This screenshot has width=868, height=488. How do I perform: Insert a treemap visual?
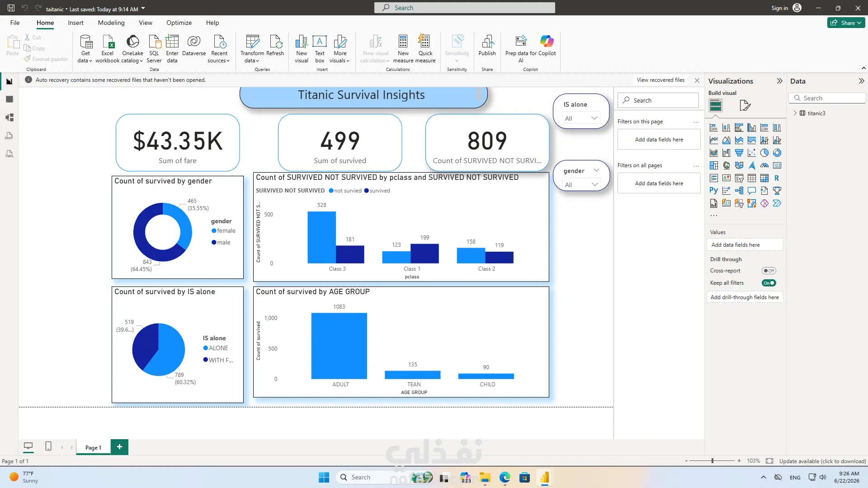[x=714, y=166]
